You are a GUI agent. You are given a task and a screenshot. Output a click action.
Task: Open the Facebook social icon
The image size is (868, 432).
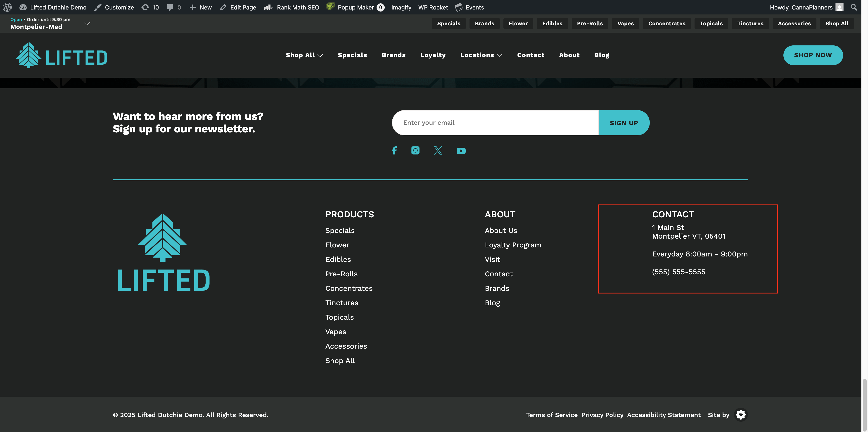(394, 150)
